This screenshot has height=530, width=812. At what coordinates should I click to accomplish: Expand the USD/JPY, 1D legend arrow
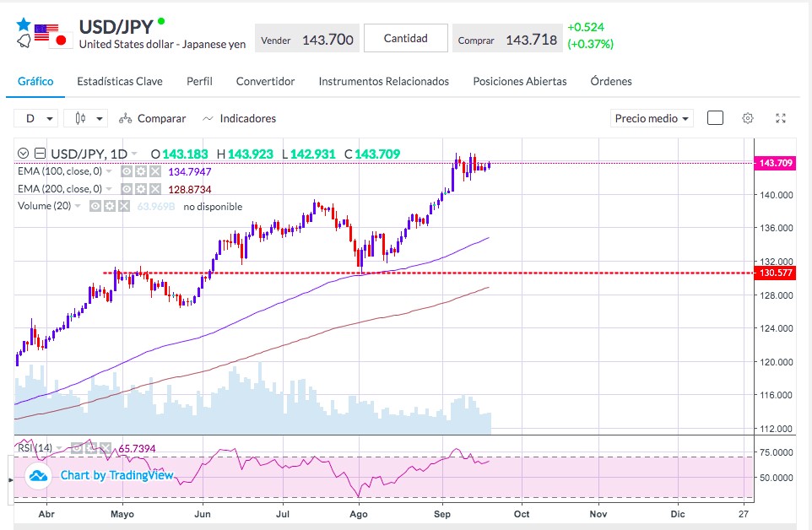tap(135, 154)
